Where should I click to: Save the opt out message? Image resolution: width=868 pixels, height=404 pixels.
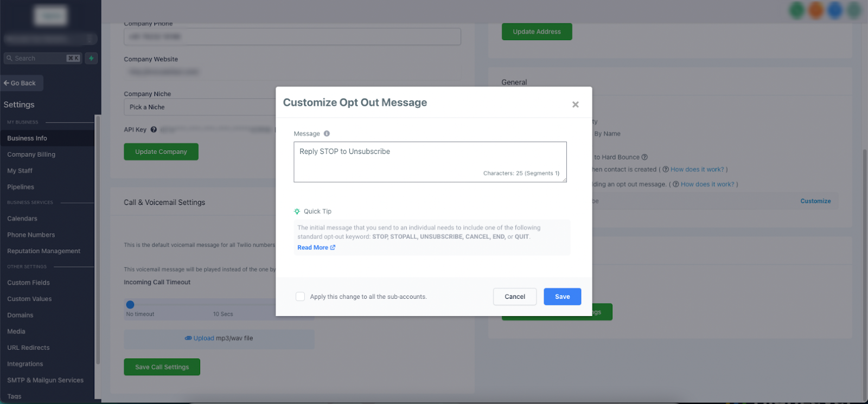pyautogui.click(x=563, y=297)
